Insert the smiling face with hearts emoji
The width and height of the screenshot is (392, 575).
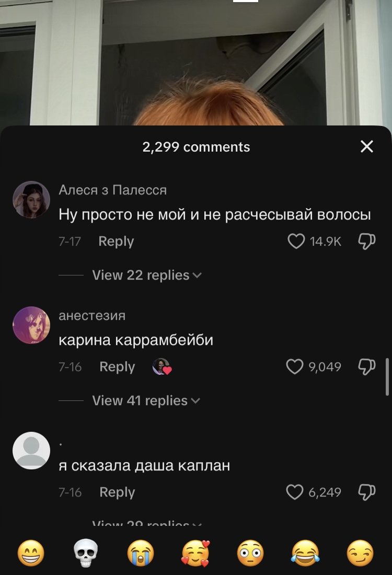[195, 553]
